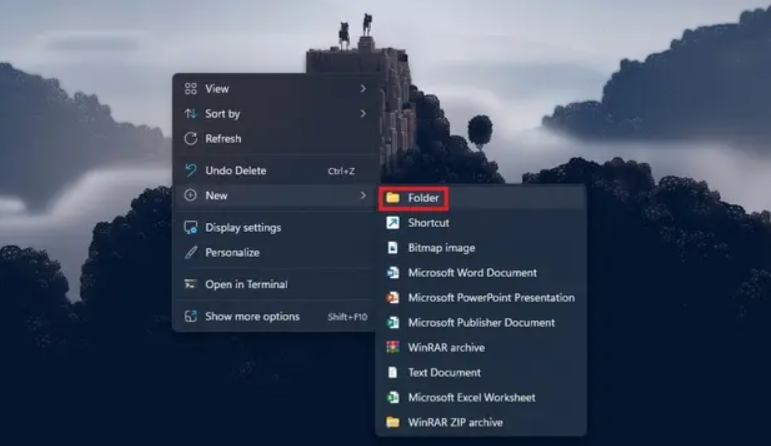Screen dimensions: 771x446
Task: Create a Microsoft PowerPoint Presentation
Action: click(481, 297)
